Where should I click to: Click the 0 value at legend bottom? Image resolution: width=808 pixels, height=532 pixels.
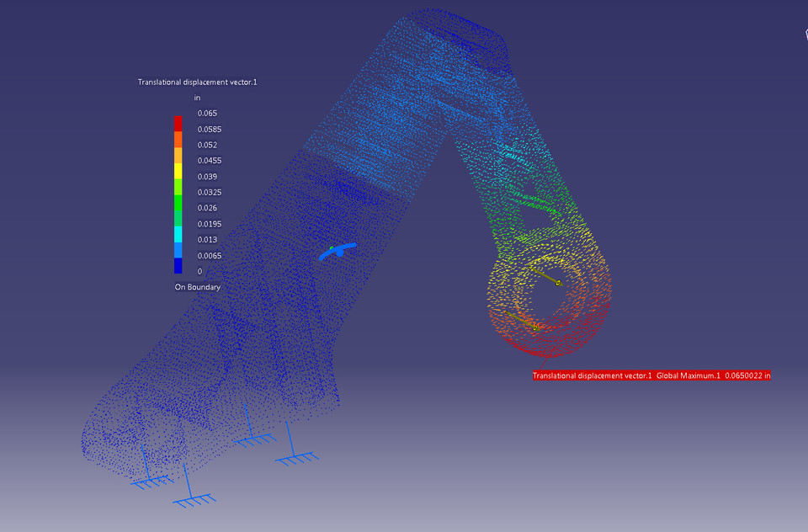199,271
